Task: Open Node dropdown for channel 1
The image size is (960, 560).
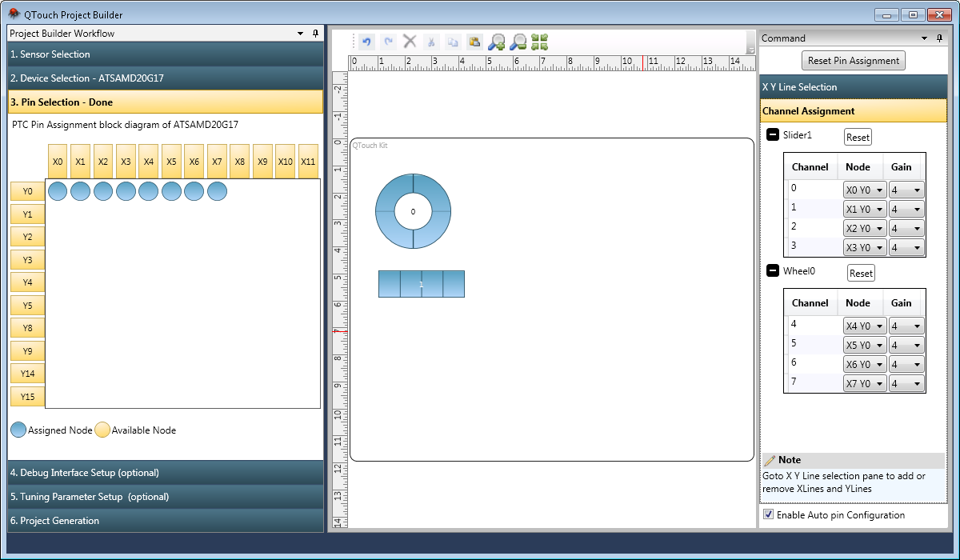Action: click(865, 210)
